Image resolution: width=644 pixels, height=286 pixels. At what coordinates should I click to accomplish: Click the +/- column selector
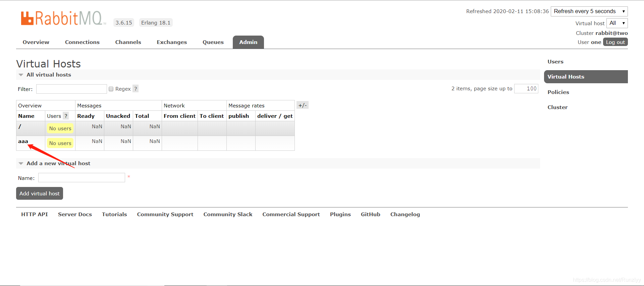303,105
